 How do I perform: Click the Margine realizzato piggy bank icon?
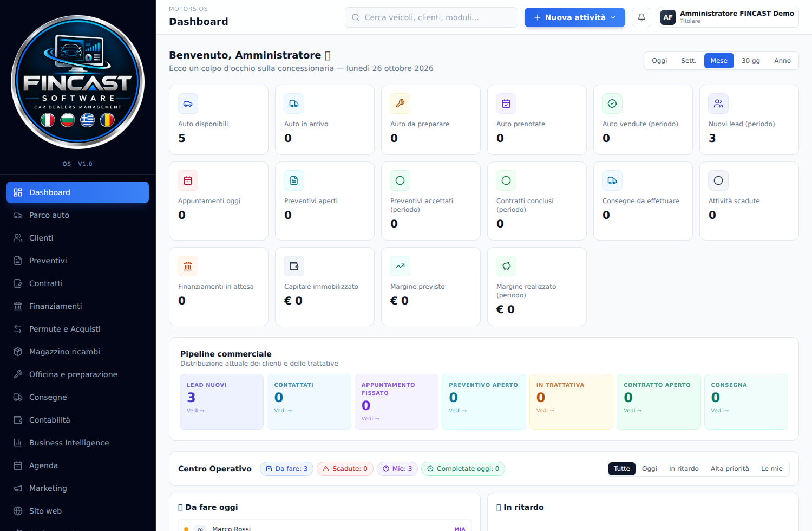[x=506, y=266]
